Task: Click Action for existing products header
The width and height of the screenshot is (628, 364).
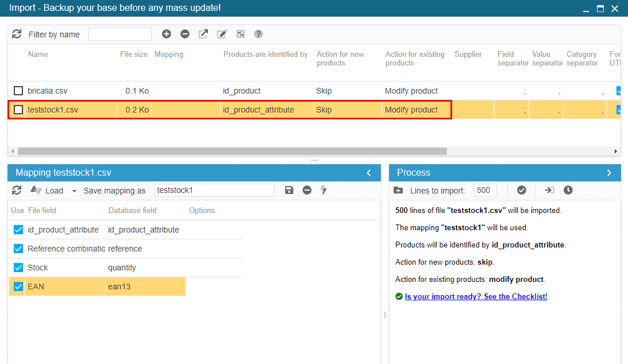Action: pyautogui.click(x=415, y=59)
